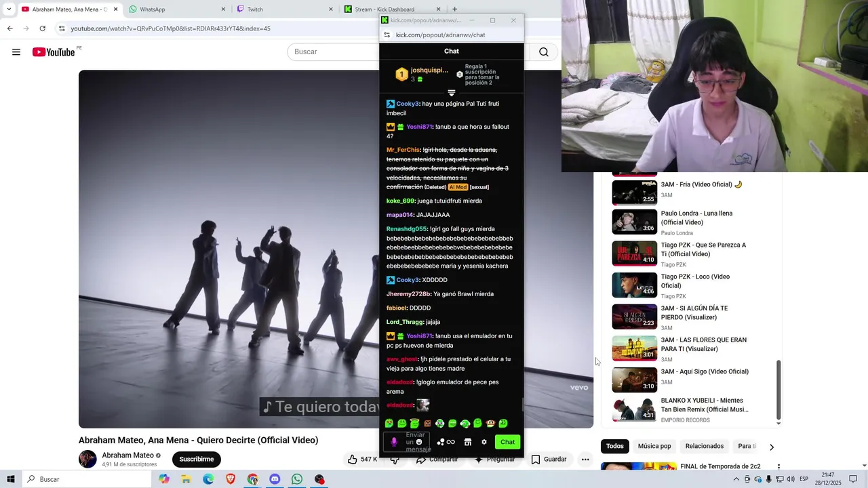Click top gifter joshquispi in leaderboard
The width and height of the screenshot is (868, 488).
429,70
